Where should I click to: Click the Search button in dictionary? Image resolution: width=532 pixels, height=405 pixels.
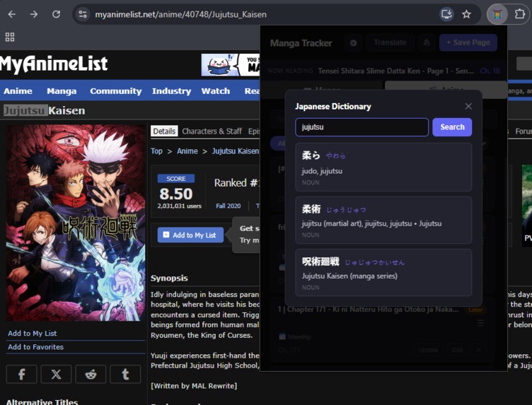click(452, 127)
